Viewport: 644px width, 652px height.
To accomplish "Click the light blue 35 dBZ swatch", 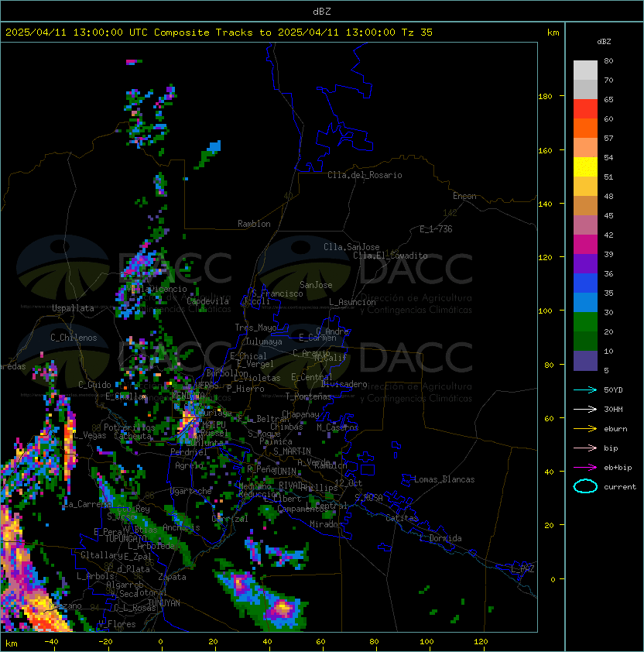I will (x=585, y=302).
